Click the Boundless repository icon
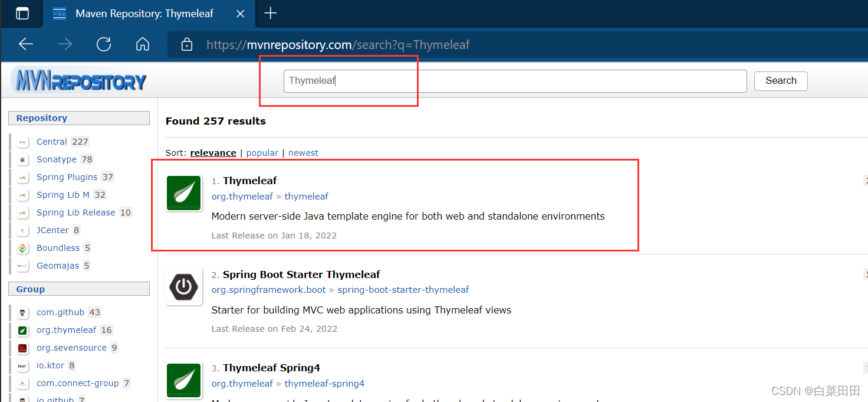868x402 pixels. (23, 248)
